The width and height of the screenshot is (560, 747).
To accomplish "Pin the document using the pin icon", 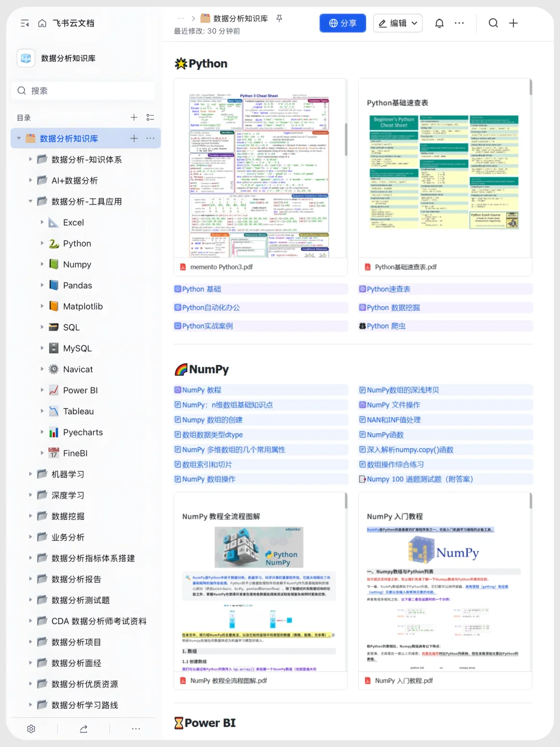I will tap(279, 19).
